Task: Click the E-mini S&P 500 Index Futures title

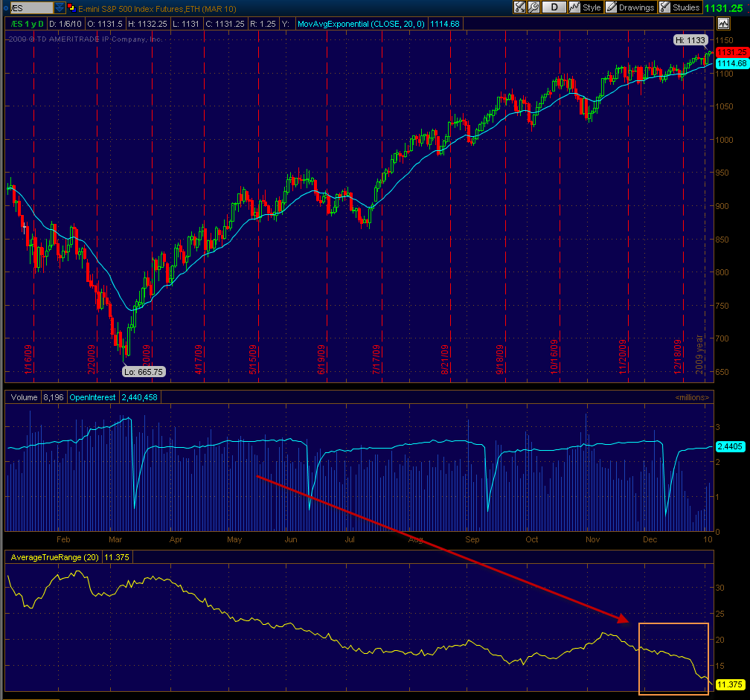Action: coord(158,9)
